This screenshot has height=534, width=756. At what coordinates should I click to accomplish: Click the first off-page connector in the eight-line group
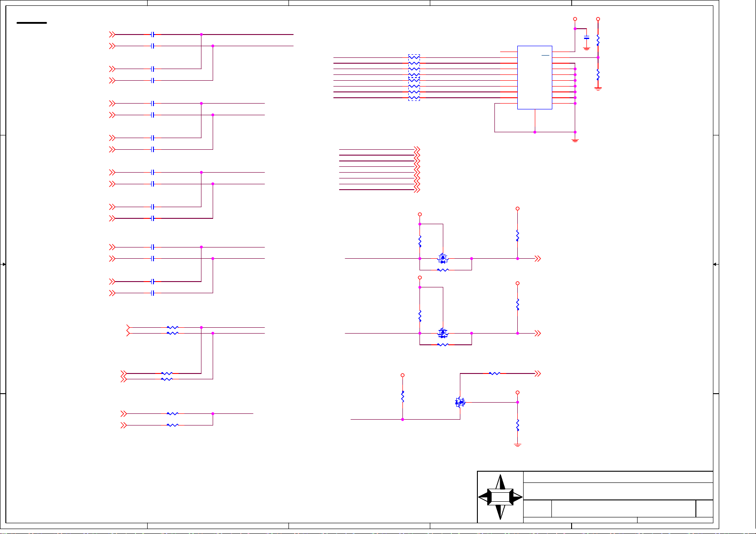point(417,149)
